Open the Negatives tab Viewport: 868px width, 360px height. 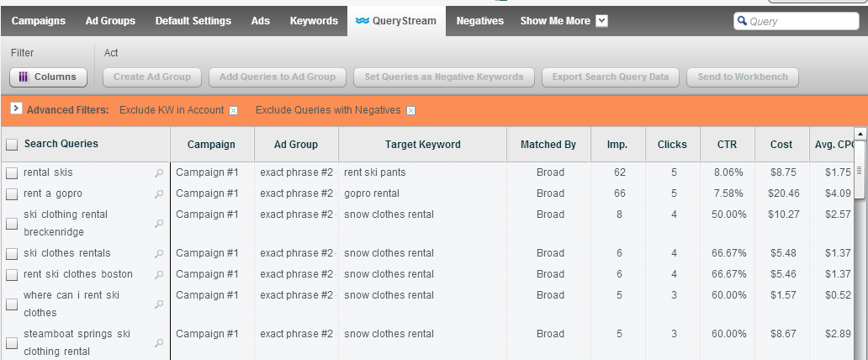pos(480,21)
